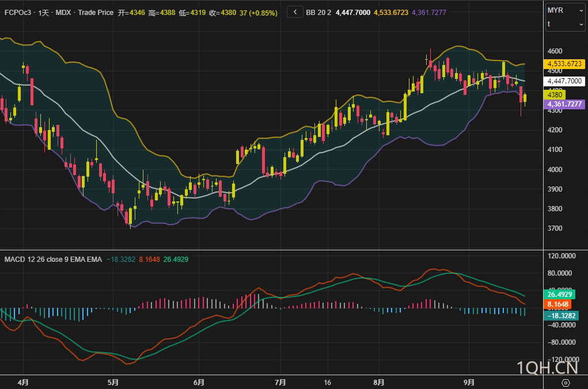Click the orange 8.1648 MACD value label
This screenshot has width=588, height=389.
[556, 304]
